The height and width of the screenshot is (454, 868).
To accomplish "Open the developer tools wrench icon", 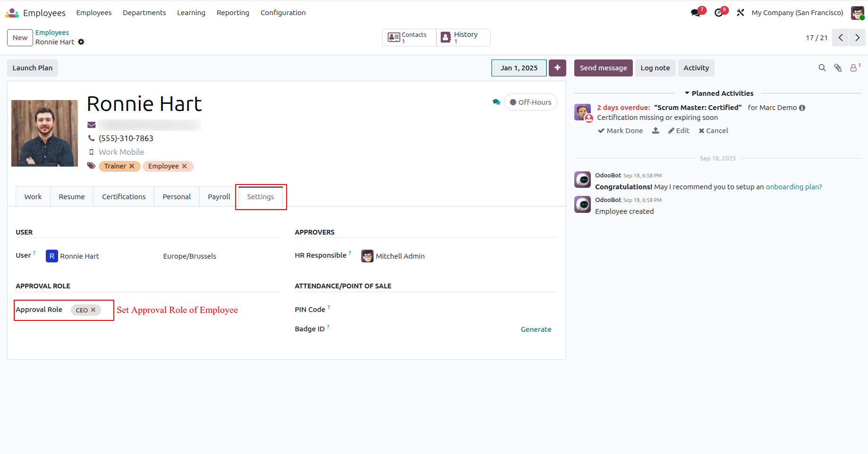I will (740, 13).
